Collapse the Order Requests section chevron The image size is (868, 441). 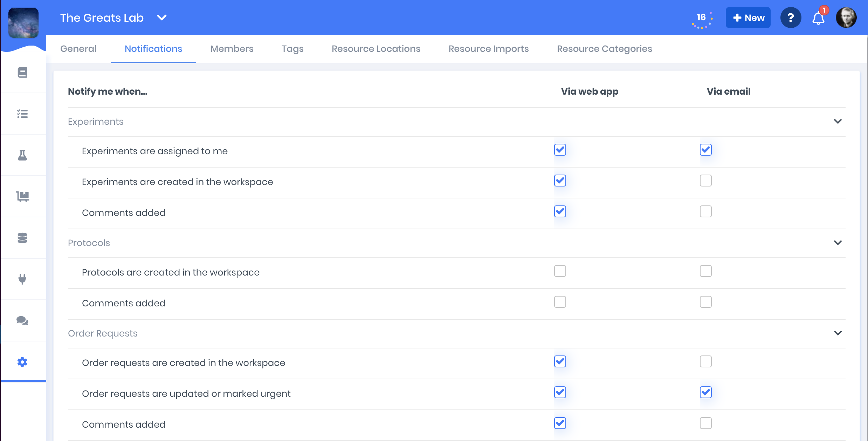coord(838,333)
